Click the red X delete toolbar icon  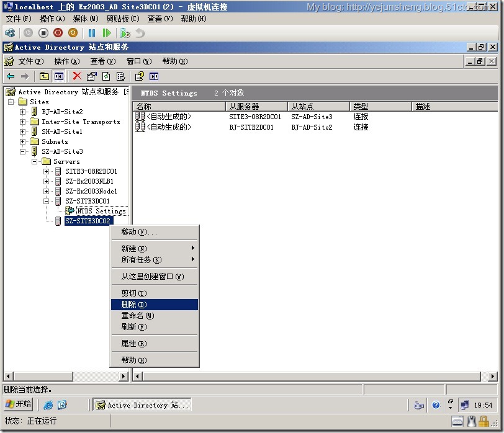77,76
